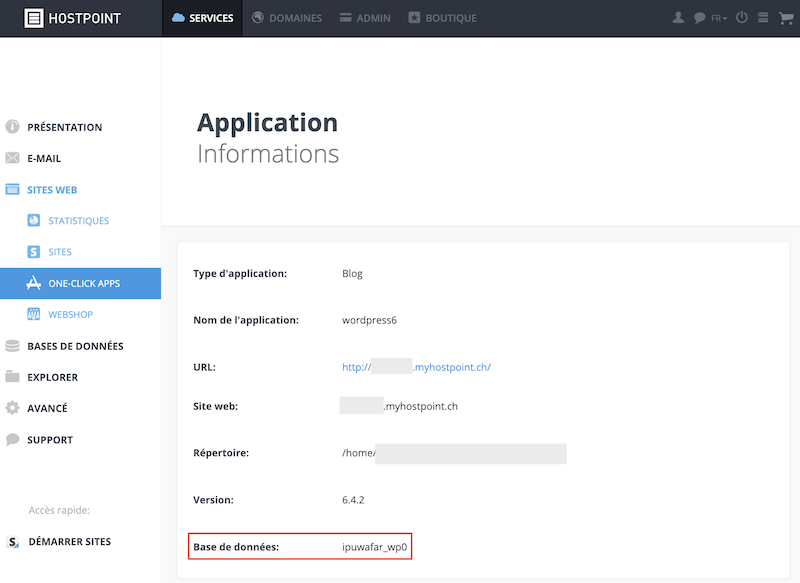Select the Services tab
This screenshot has height=583, width=800.
point(203,18)
